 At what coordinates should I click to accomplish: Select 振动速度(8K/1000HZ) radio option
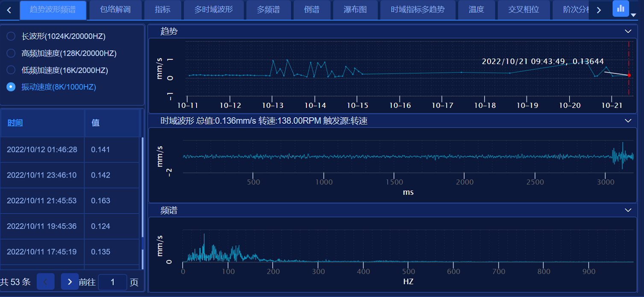tap(11, 87)
